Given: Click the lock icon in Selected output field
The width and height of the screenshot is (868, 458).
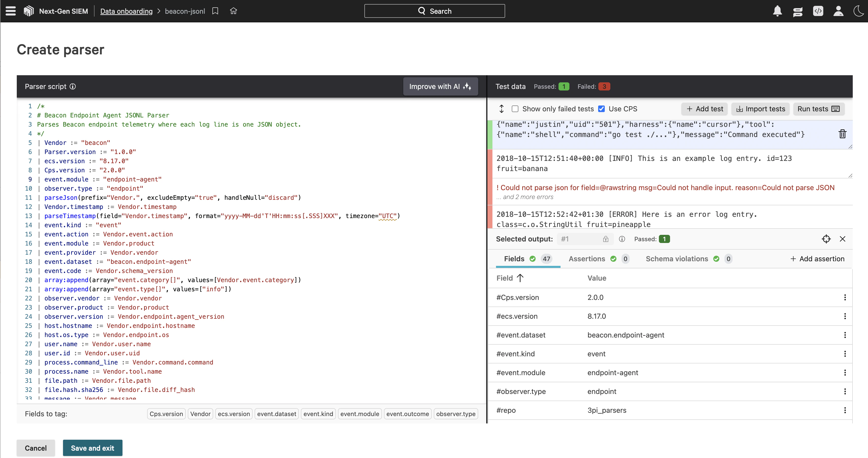Looking at the screenshot, I should (606, 239).
